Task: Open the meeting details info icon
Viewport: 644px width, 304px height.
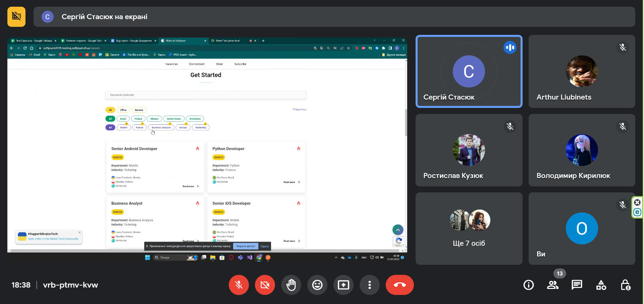Action: pyautogui.click(x=529, y=285)
